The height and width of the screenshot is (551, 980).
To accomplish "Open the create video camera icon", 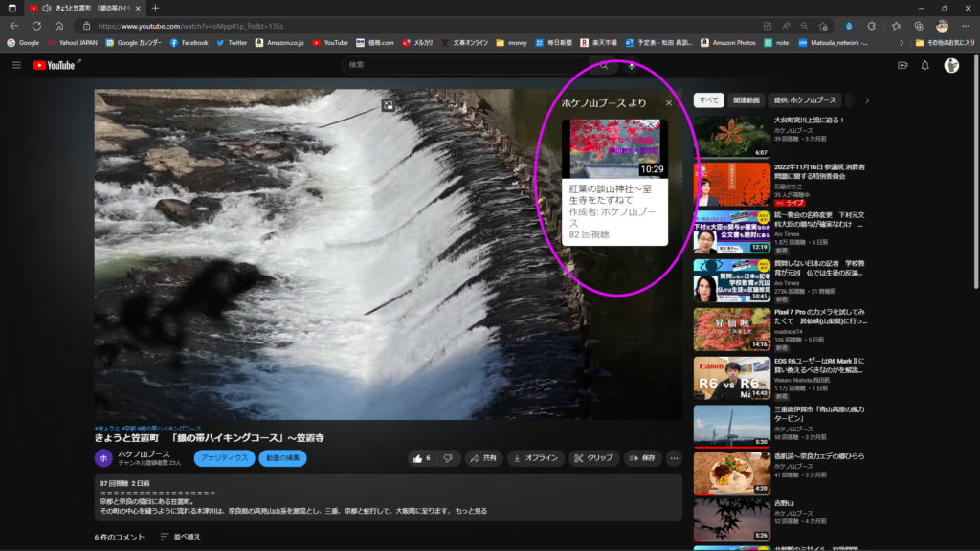I will point(902,65).
